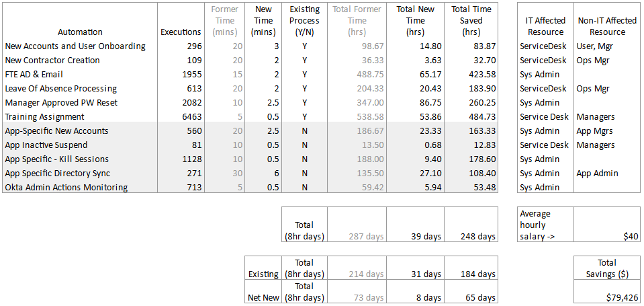Click the 287 days total former time cell
Image resolution: width=644 pixels, height=306 pixels.
coord(367,237)
